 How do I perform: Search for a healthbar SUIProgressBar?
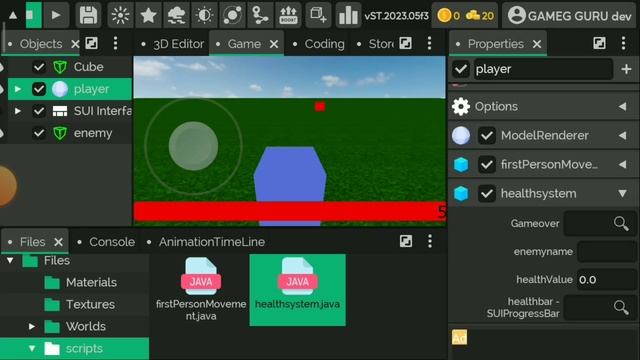(621, 307)
